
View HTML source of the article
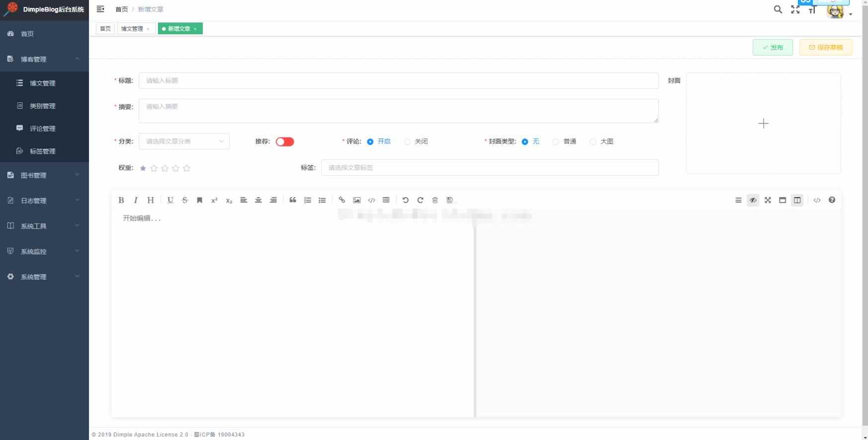pos(817,200)
